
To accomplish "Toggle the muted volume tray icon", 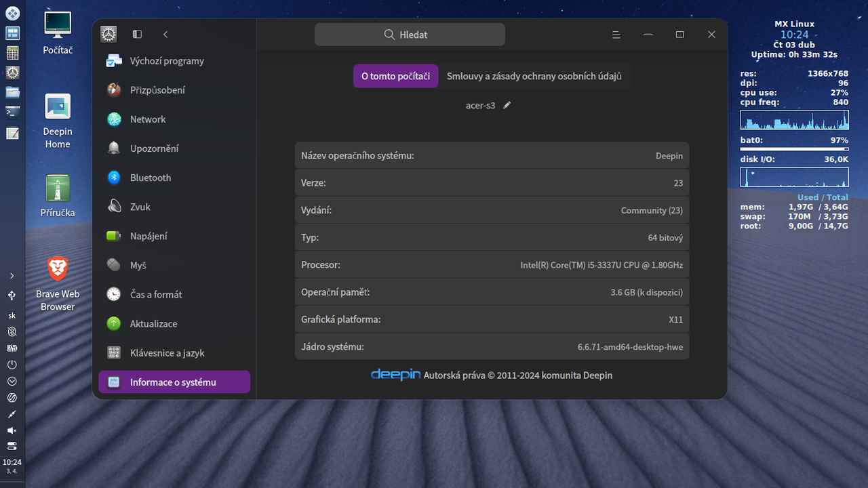I will (x=12, y=430).
